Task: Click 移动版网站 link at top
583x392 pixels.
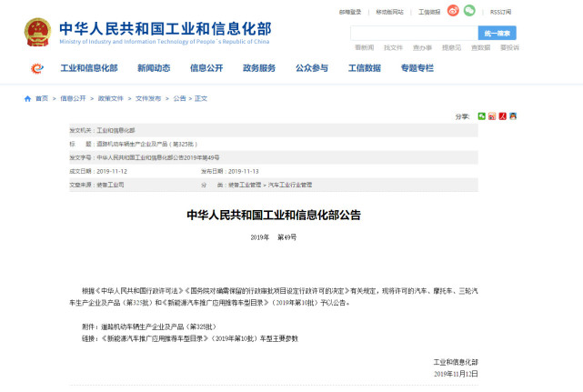Action: pos(389,12)
